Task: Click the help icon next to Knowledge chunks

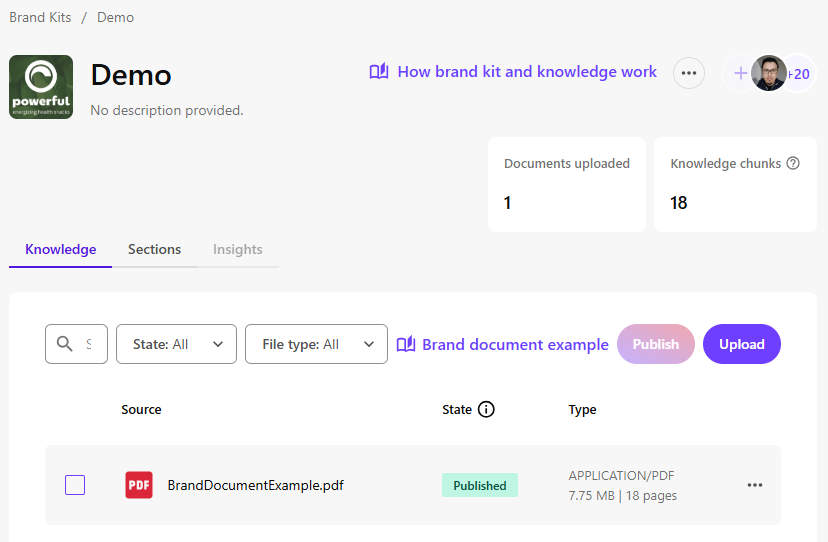Action: point(793,164)
